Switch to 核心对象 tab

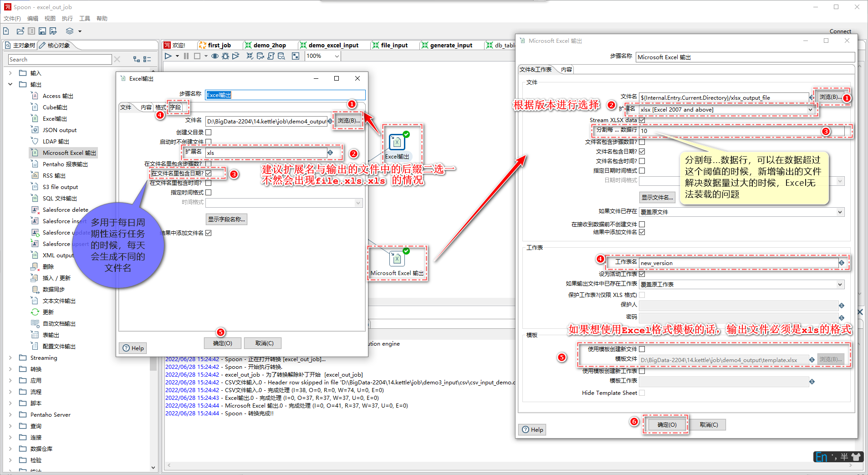click(x=55, y=45)
